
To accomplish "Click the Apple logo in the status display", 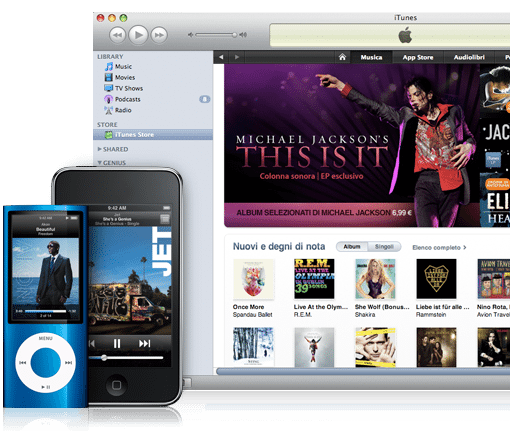I will 405,35.
